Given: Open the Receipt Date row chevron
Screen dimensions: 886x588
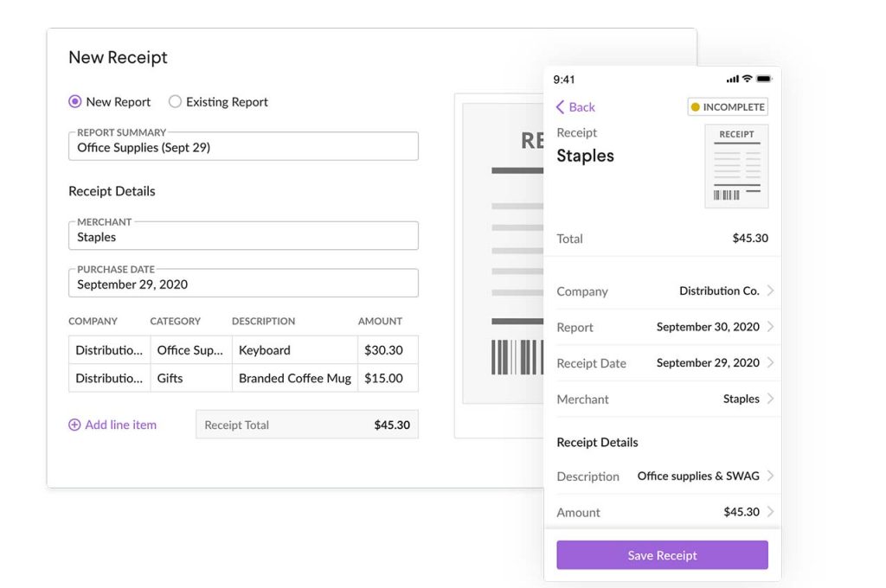Looking at the screenshot, I should tap(770, 363).
